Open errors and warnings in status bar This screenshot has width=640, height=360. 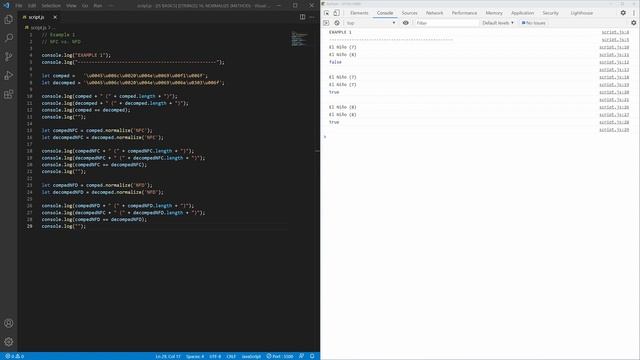click(14, 356)
